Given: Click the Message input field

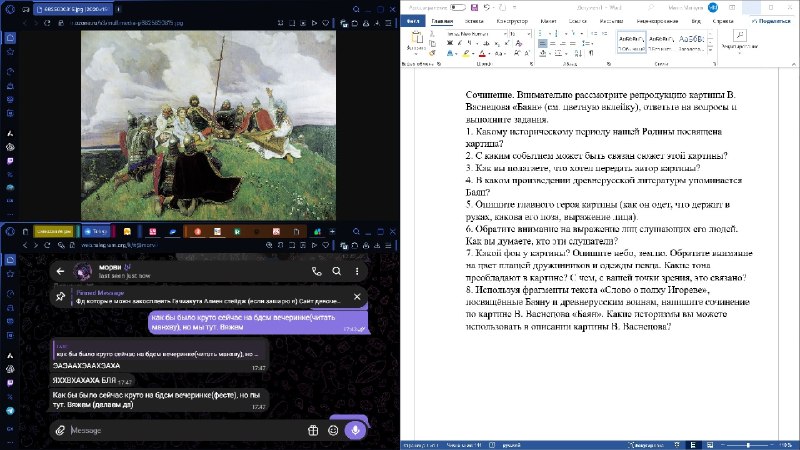Looking at the screenshot, I should pos(186,431).
